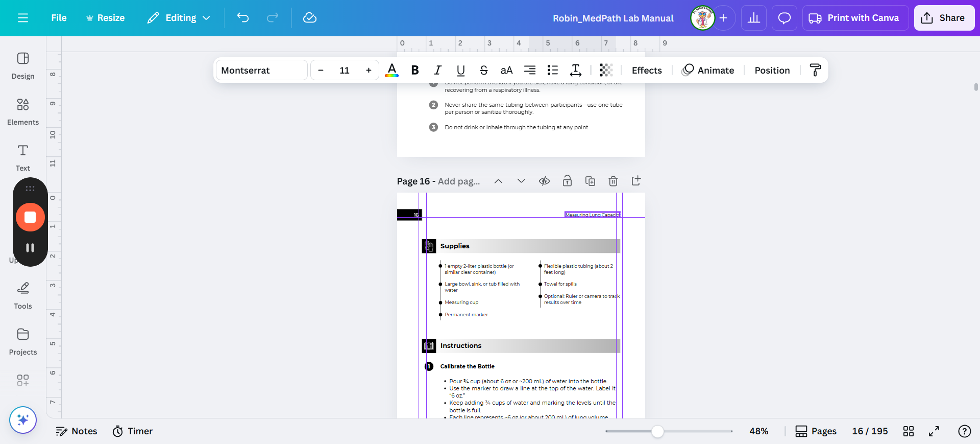Viewport: 980px width, 444px height.
Task: Open the File menu
Action: 59,18
